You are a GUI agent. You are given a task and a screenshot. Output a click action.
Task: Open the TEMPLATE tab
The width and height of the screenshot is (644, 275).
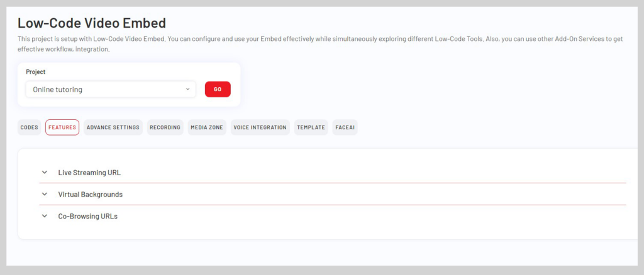pyautogui.click(x=311, y=127)
